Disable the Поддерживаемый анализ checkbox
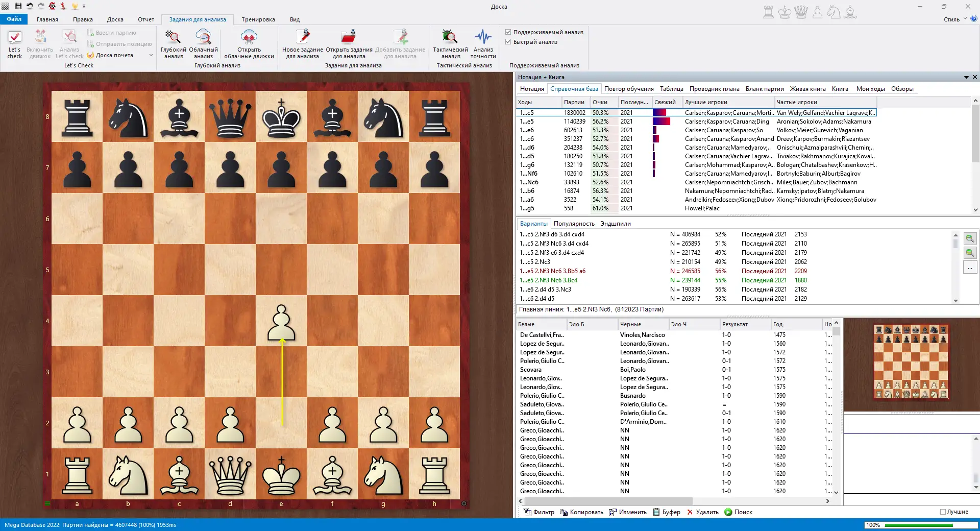Screen dimensions: 980x531 [x=508, y=32]
